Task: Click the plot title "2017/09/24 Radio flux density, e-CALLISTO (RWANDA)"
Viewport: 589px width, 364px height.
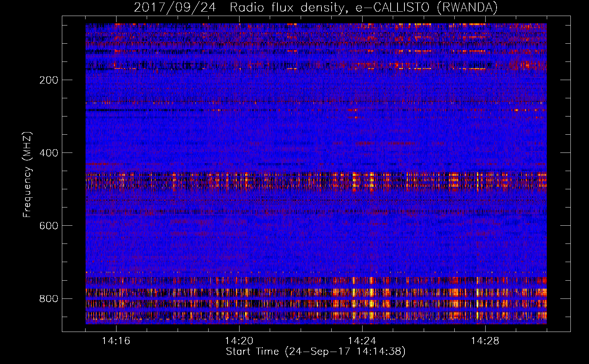Action: tap(316, 7)
